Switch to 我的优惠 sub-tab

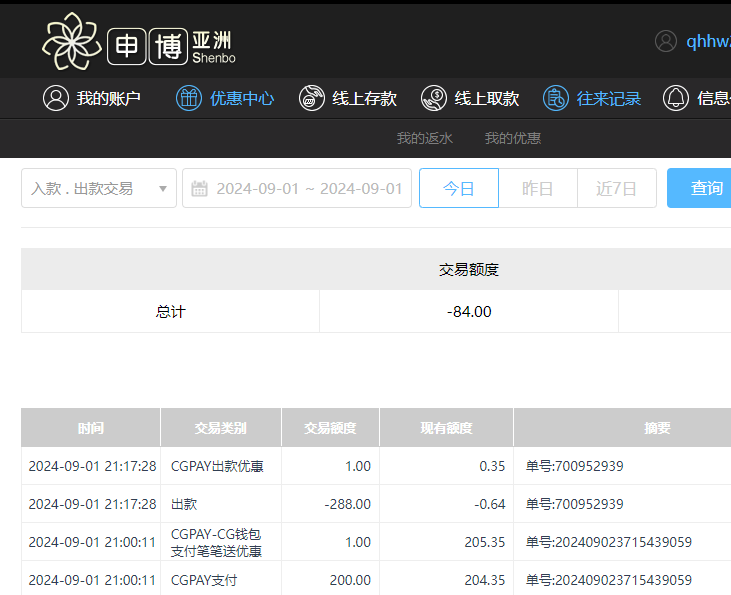[513, 138]
